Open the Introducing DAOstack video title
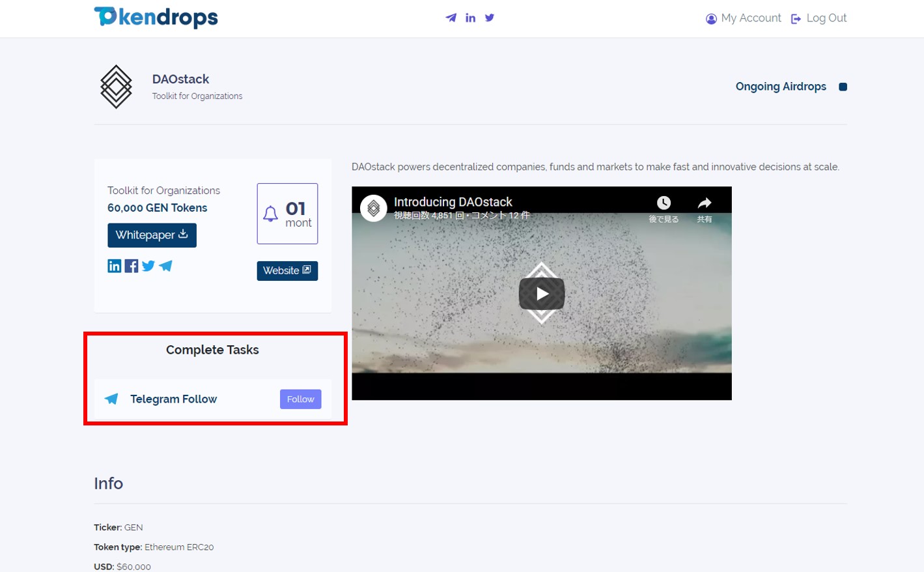Viewport: 924px width, 572px height. coord(453,202)
